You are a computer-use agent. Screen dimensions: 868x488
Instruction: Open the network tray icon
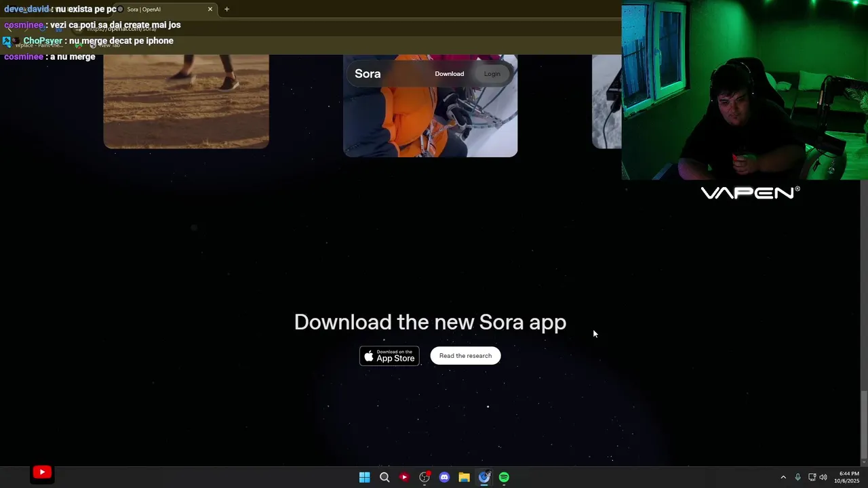[x=812, y=477]
